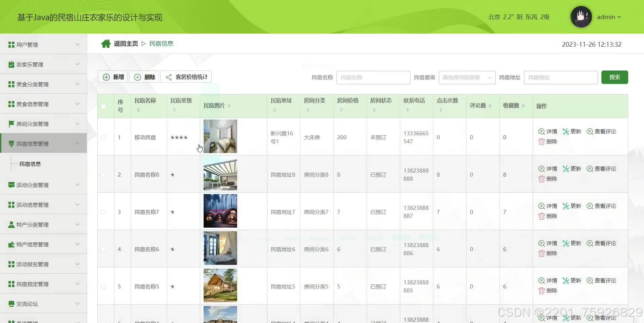Open the 民宿星级 select dropdown

coord(467,78)
